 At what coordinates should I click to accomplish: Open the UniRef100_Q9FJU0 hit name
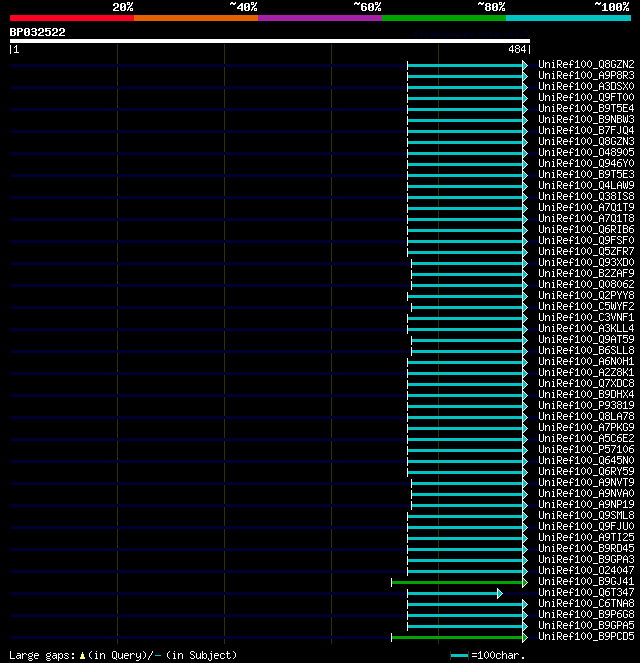click(586, 526)
